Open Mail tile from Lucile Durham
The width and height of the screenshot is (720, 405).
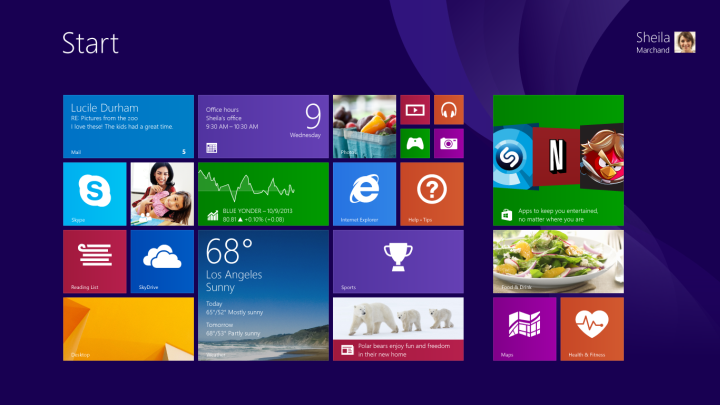128,127
